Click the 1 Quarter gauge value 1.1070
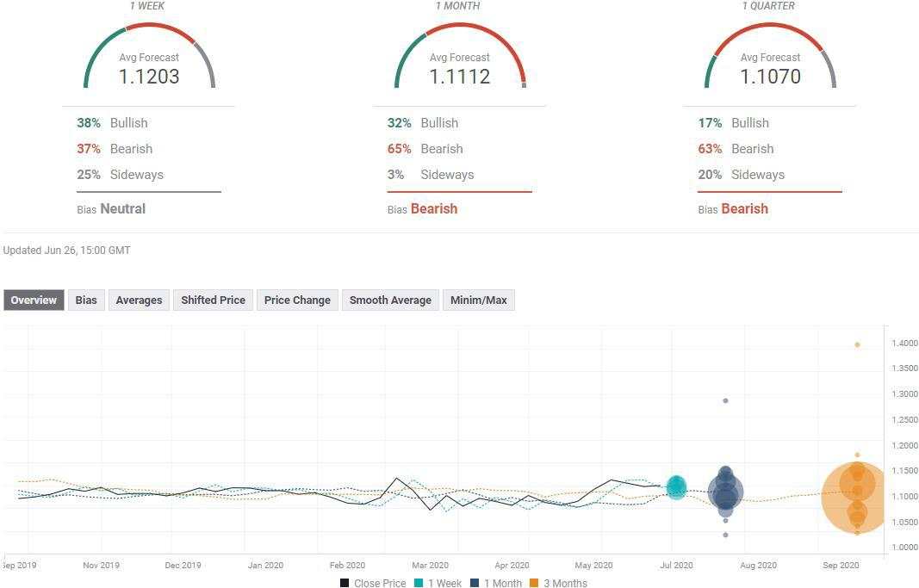Viewport: 919px width, 588px height. [770, 77]
